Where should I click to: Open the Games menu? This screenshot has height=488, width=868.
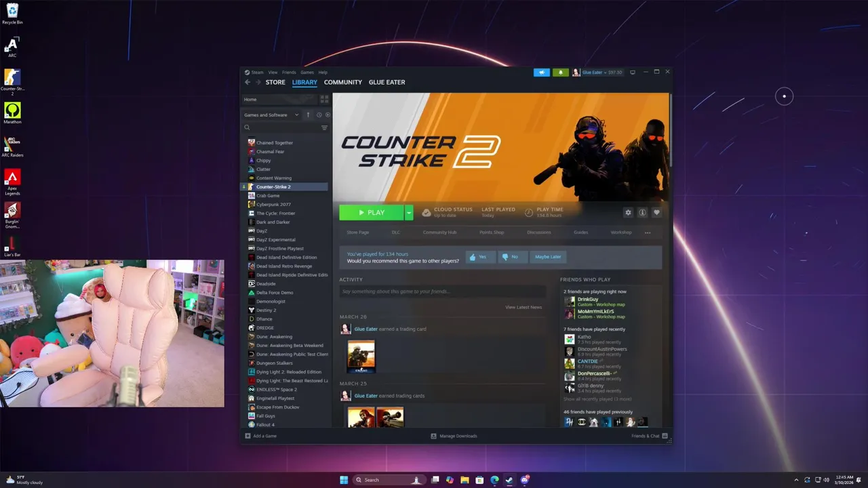pyautogui.click(x=307, y=73)
